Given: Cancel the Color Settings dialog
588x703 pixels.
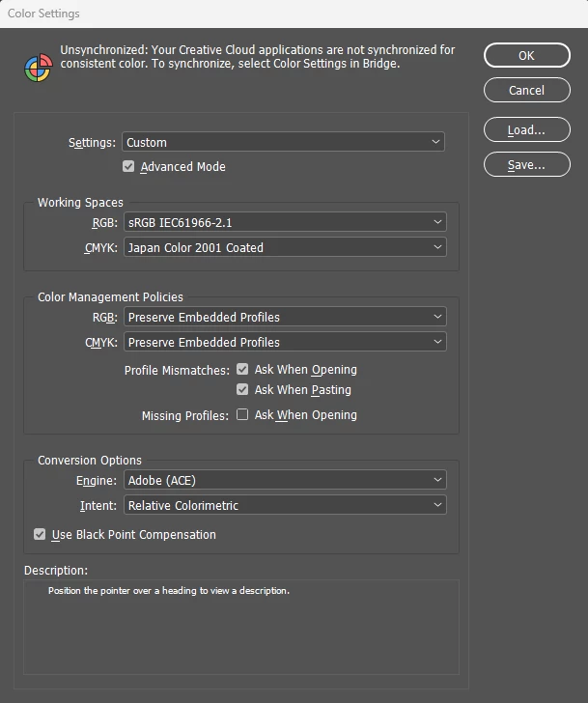Looking at the screenshot, I should [x=526, y=90].
